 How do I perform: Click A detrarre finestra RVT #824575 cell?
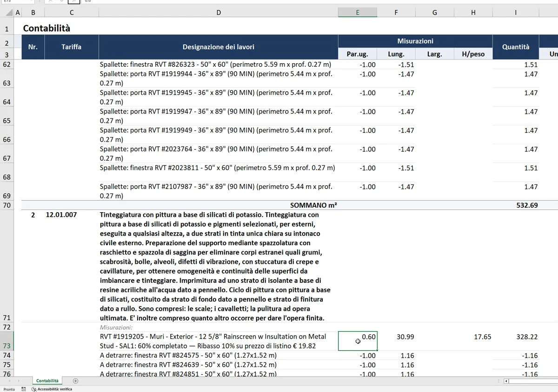219,355
